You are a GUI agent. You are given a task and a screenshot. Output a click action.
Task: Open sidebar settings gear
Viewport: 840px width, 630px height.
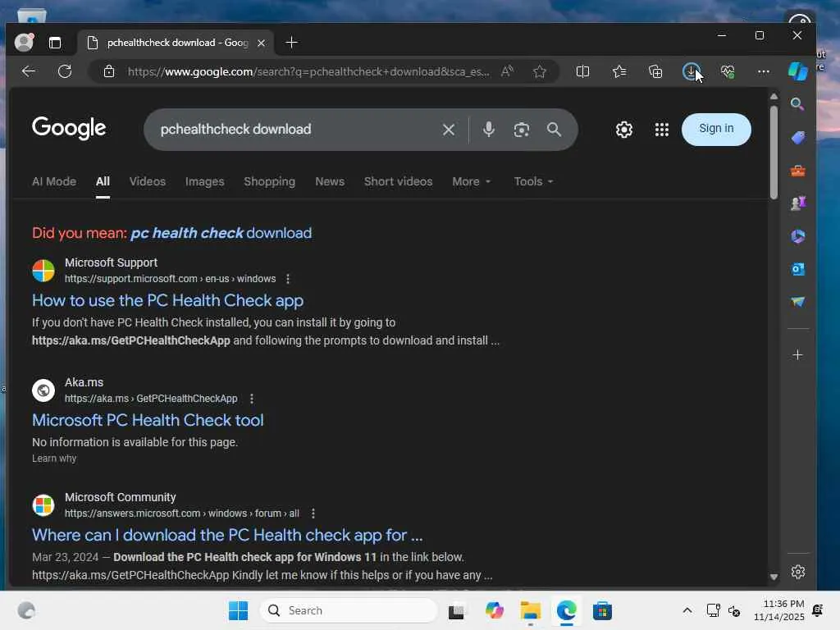(797, 572)
